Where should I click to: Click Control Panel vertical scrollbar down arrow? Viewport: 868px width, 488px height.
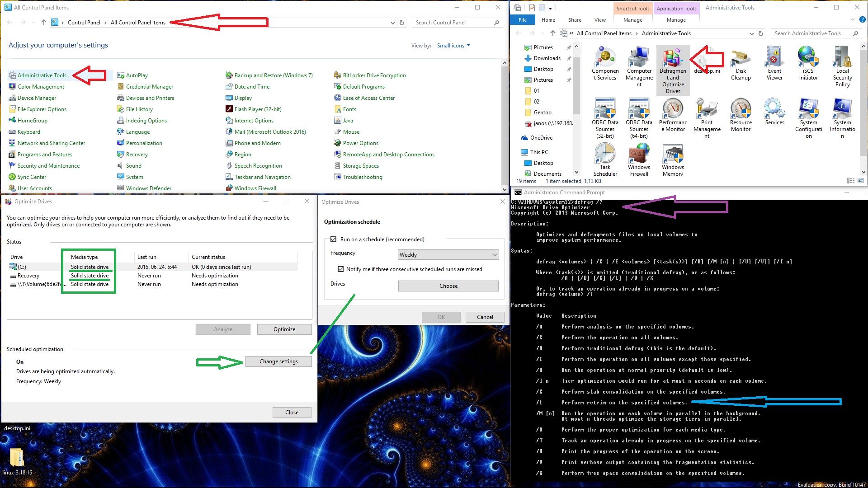point(505,190)
